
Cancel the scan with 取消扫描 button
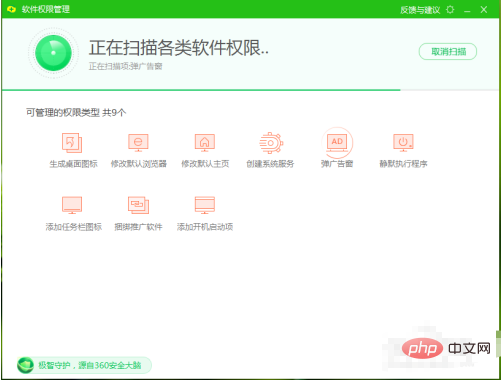(448, 52)
